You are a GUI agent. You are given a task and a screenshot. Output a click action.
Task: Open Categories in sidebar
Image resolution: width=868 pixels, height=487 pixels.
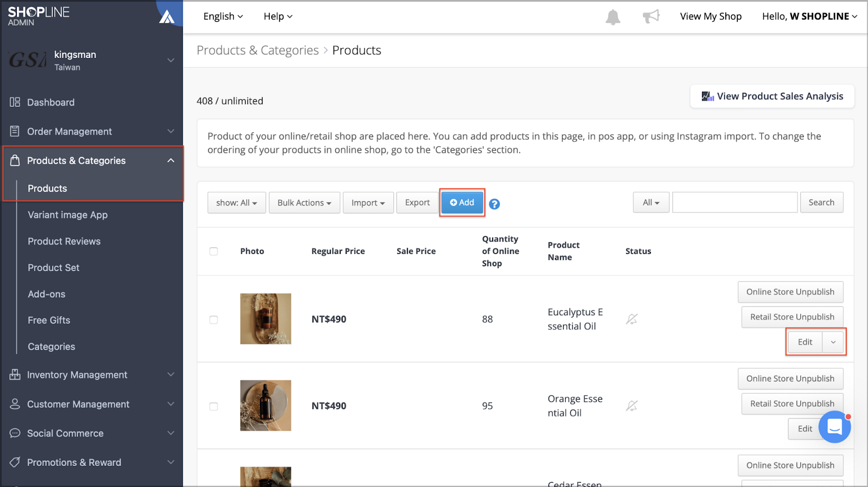click(52, 347)
